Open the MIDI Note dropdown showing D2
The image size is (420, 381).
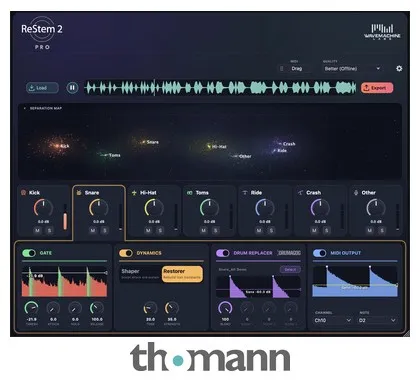coord(377,320)
